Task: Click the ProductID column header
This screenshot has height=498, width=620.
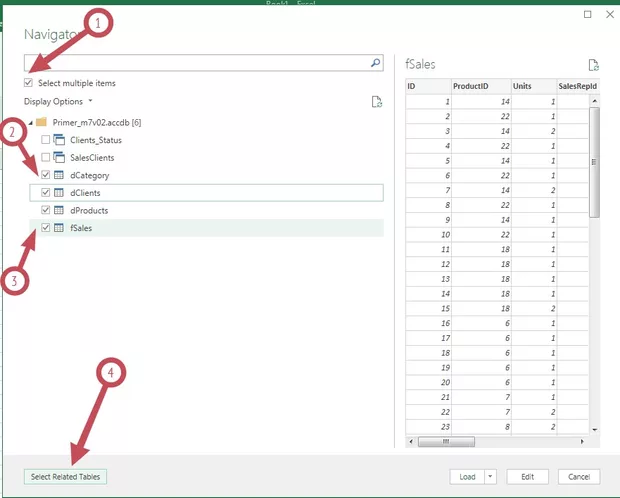Action: [481, 86]
